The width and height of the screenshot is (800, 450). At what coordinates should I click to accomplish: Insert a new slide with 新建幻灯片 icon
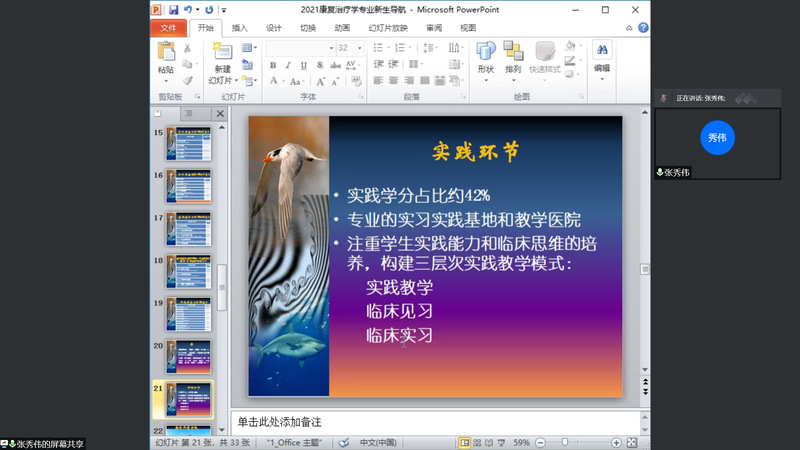pyautogui.click(x=222, y=54)
